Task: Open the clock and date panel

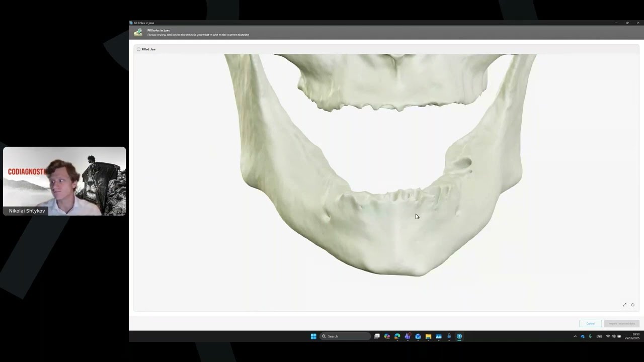Action: point(632,336)
